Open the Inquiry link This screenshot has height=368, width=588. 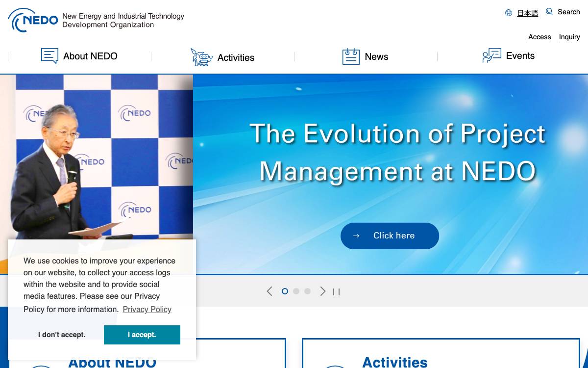pos(569,37)
